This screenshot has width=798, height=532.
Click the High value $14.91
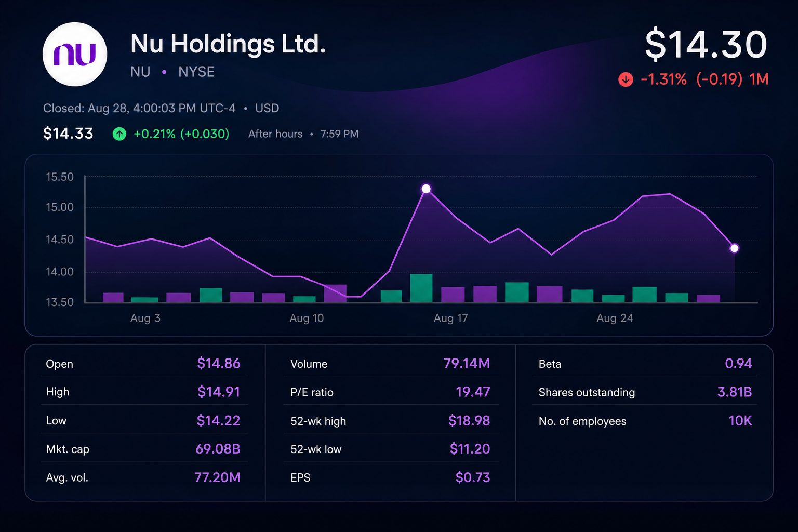(219, 392)
